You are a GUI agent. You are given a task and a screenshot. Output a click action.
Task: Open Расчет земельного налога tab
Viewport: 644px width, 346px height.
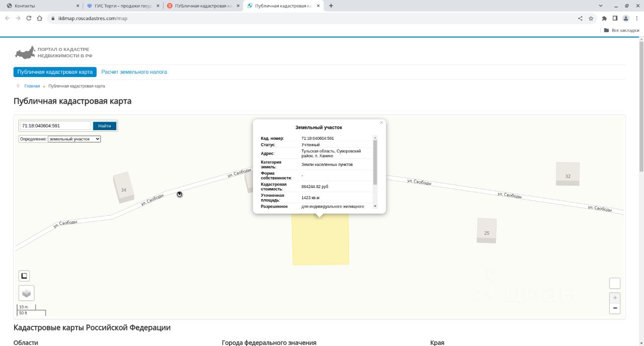pyautogui.click(x=134, y=72)
